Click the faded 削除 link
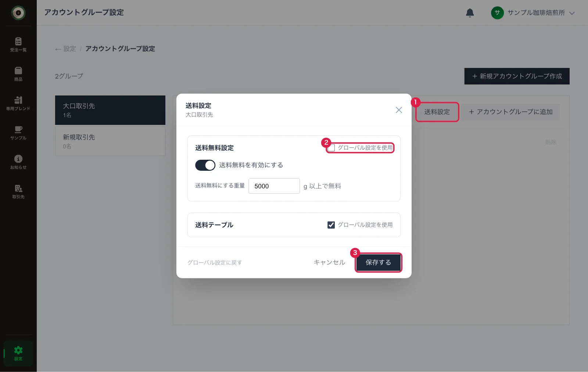The height and width of the screenshot is (372, 588). pos(551,142)
